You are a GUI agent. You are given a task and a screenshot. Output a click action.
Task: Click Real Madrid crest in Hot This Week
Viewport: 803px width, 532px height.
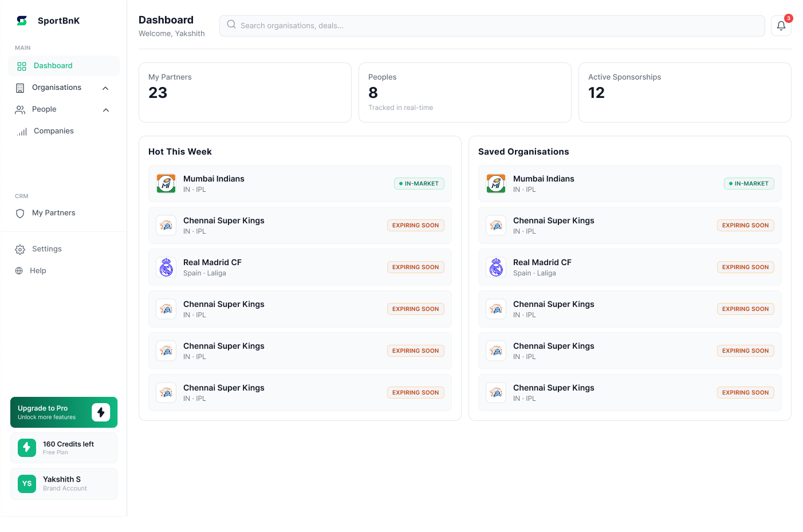click(x=166, y=267)
